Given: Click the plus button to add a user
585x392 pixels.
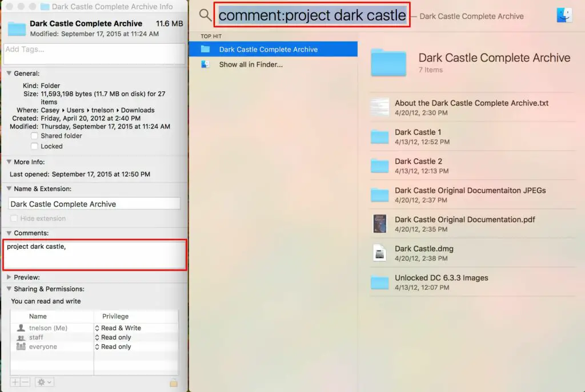Looking at the screenshot, I should tap(15, 382).
